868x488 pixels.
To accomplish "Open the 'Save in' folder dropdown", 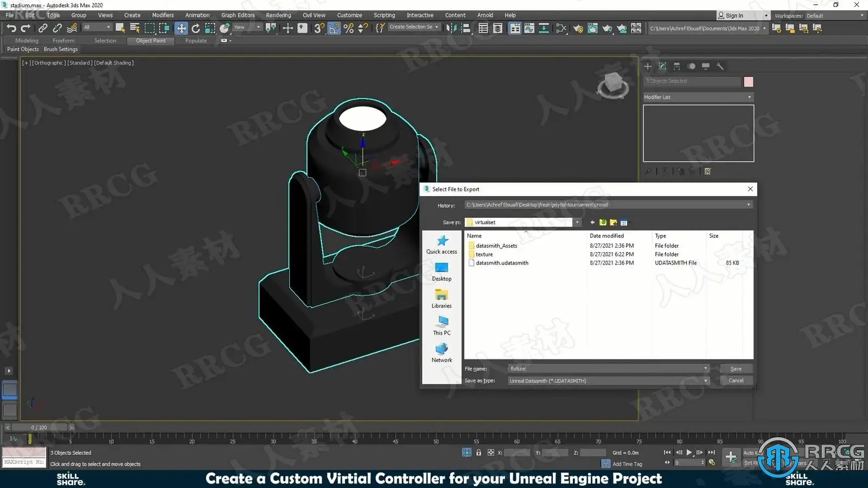I will pos(577,222).
